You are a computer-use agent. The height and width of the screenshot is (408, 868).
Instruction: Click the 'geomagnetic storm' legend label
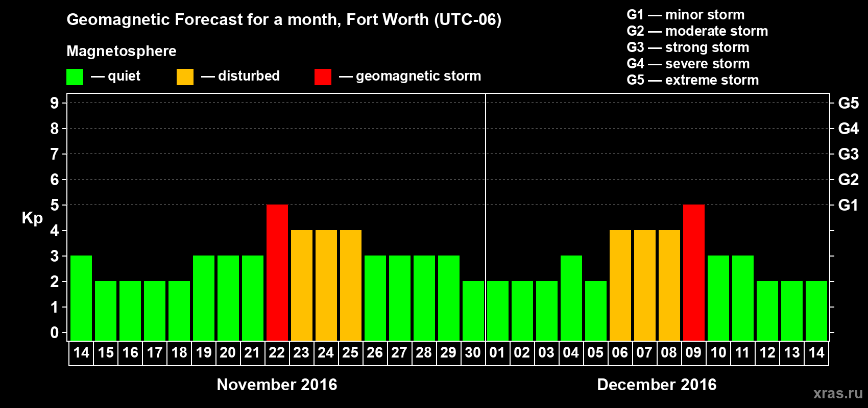click(x=419, y=76)
